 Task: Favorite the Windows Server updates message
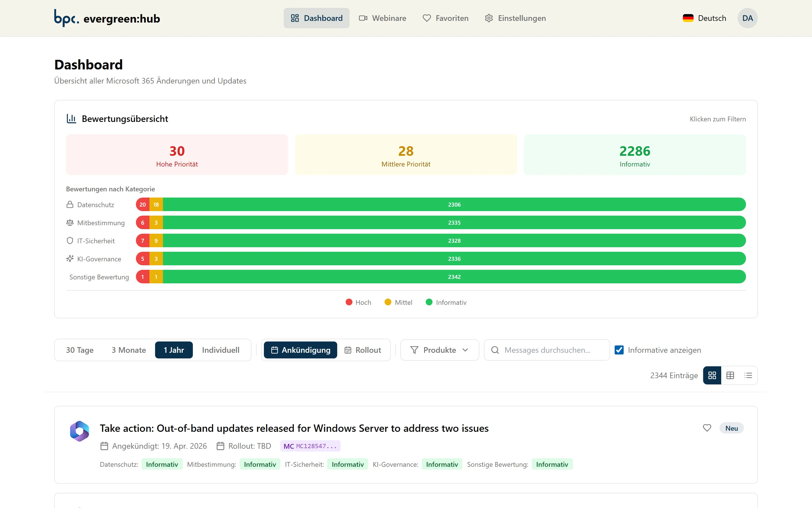(x=707, y=428)
